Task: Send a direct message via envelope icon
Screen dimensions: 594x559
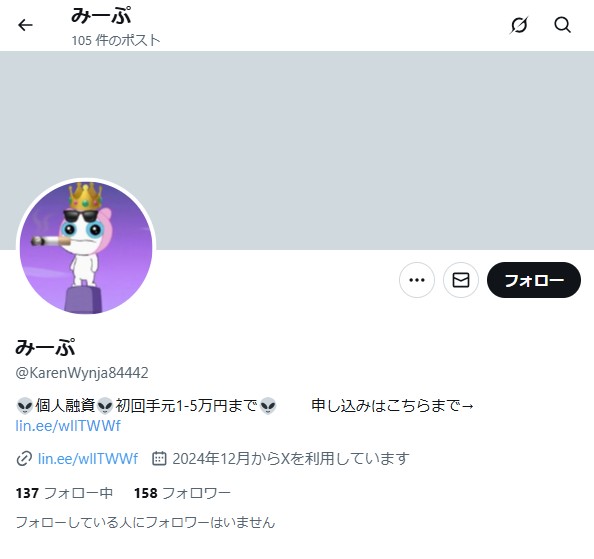Action: click(x=461, y=280)
